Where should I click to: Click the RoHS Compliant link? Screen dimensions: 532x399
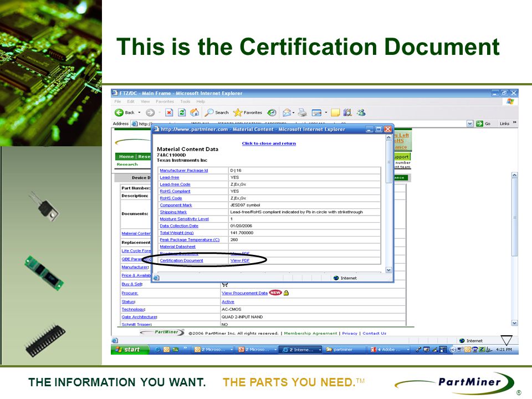click(x=175, y=191)
